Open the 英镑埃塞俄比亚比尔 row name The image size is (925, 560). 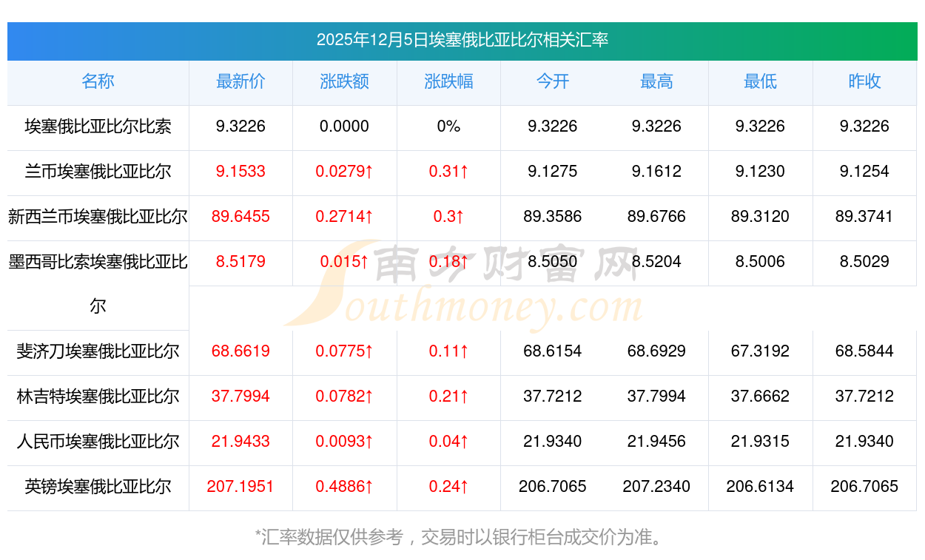(98, 487)
